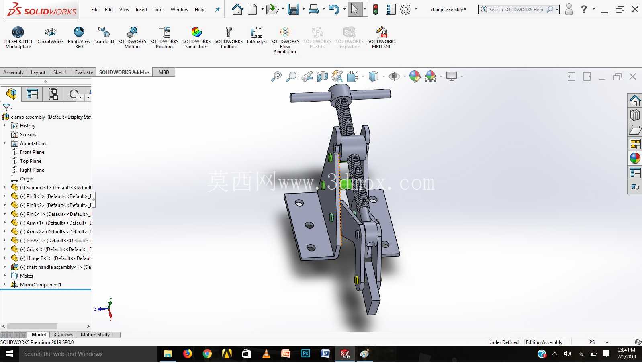Image resolution: width=642 pixels, height=364 pixels.
Task: Switch to the Sketch tab
Action: (x=60, y=72)
